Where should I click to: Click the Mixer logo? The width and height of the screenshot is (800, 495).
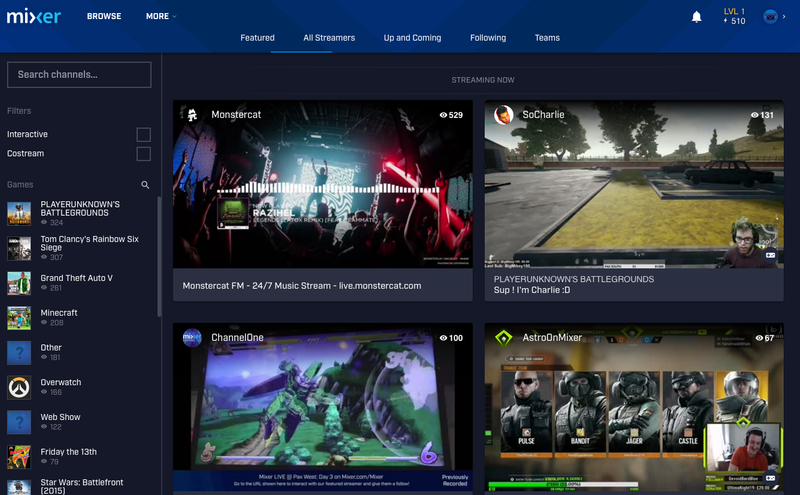tap(34, 16)
